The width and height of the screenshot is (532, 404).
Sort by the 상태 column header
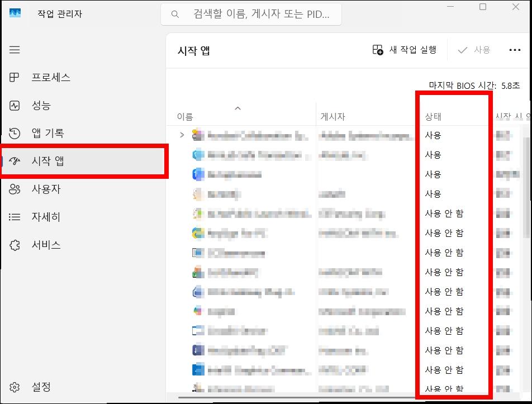pyautogui.click(x=433, y=117)
